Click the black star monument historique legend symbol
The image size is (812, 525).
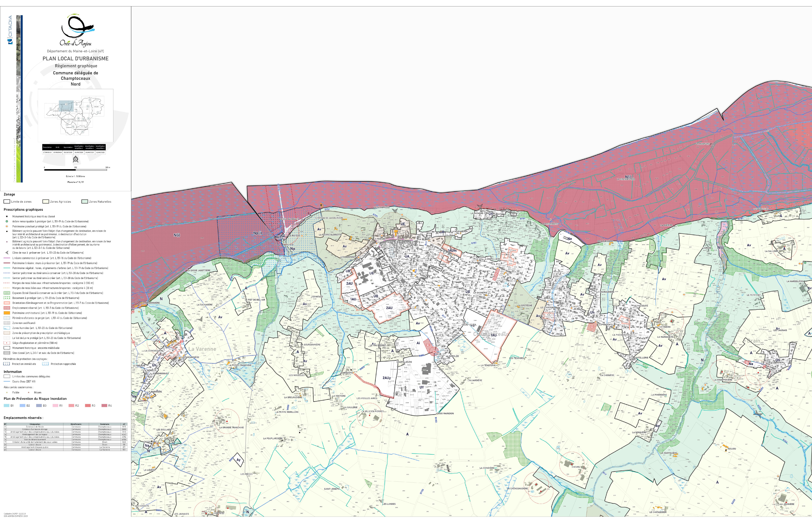click(x=7, y=216)
